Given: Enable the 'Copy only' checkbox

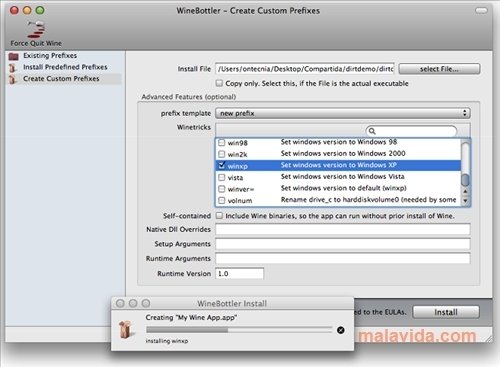Looking at the screenshot, I should tap(219, 83).
